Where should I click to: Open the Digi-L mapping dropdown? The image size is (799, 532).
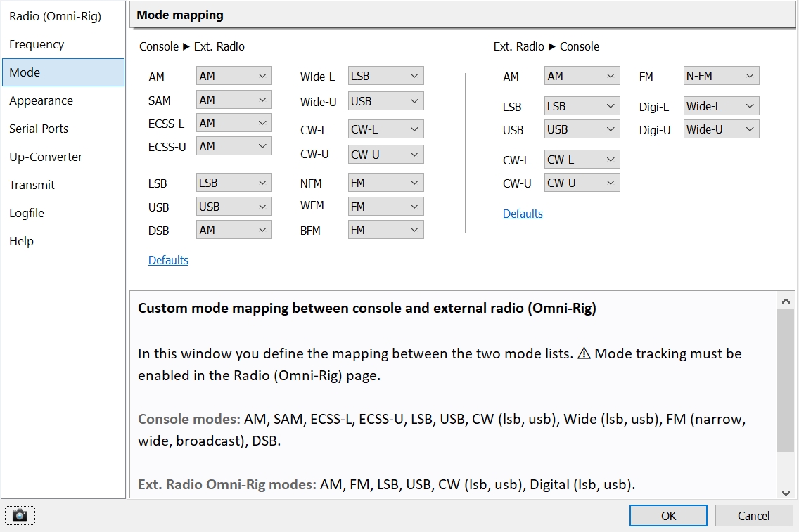(x=721, y=106)
